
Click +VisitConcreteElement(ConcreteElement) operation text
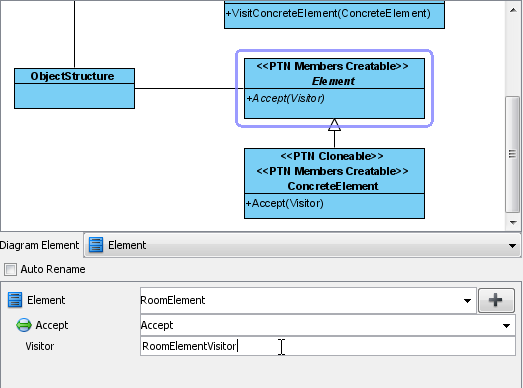tap(328, 13)
